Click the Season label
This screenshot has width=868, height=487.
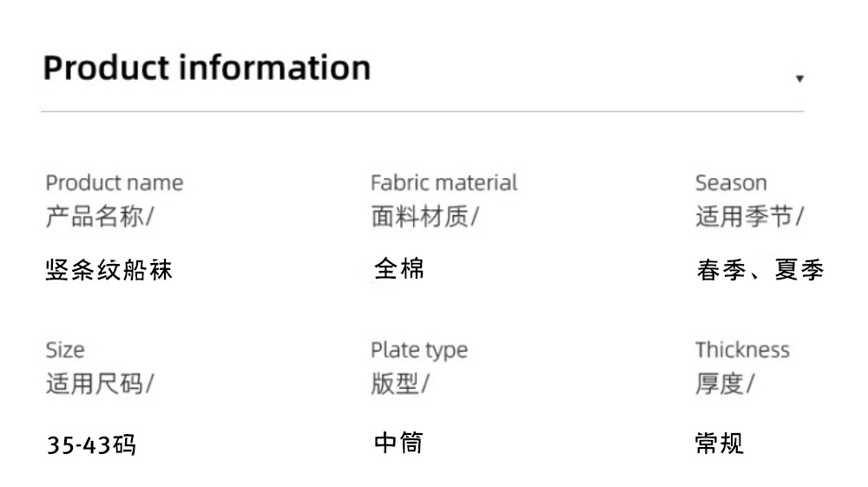730,183
